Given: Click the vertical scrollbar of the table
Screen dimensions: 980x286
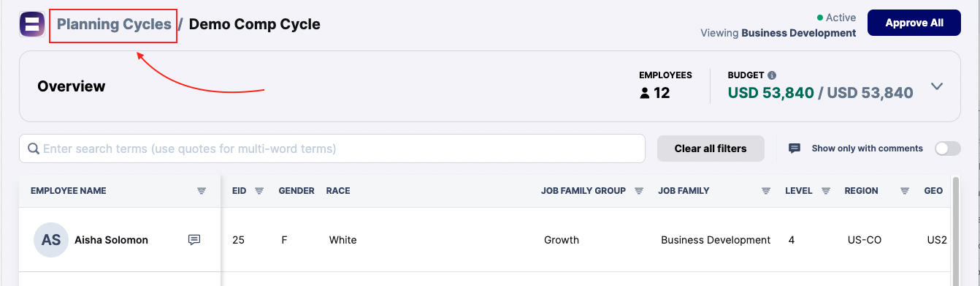Looking at the screenshot, I should pos(956,230).
